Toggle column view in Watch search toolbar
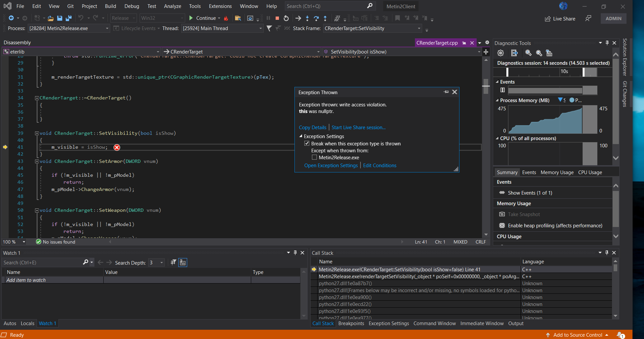The height and width of the screenshot is (339, 644). pos(183,262)
